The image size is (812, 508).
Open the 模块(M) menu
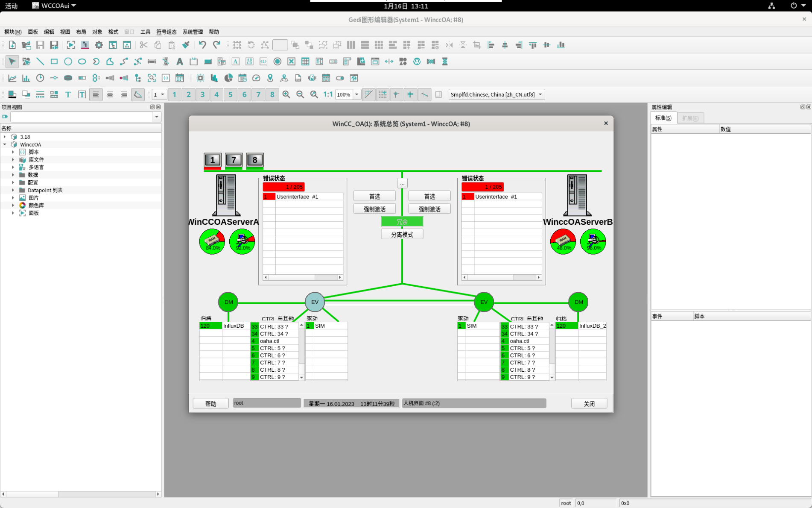(x=13, y=32)
